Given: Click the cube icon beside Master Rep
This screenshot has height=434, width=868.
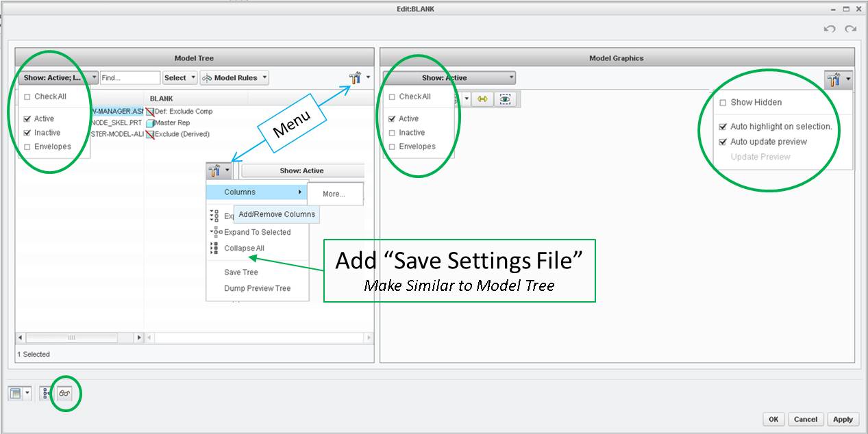Looking at the screenshot, I should [x=150, y=123].
